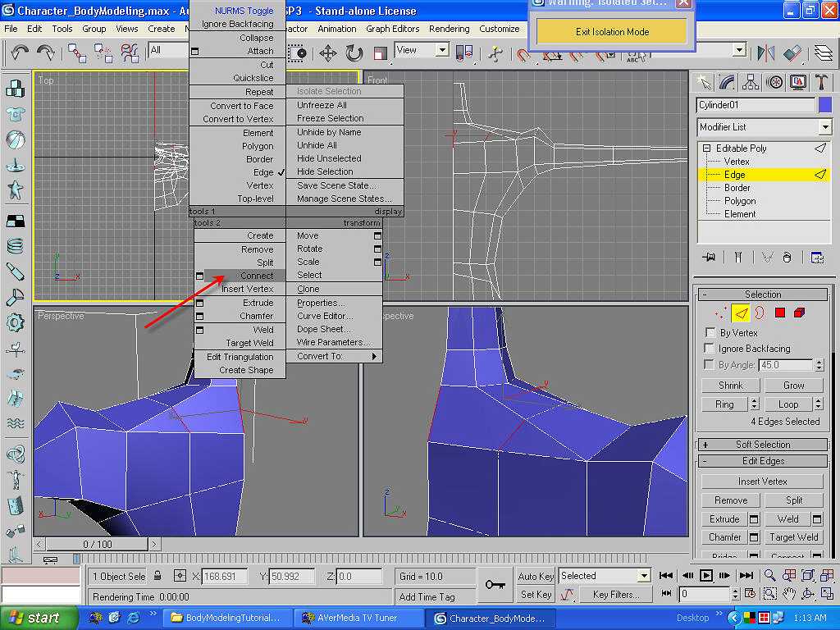Click the Pin Stack icon
840x630 pixels.
[x=708, y=258]
